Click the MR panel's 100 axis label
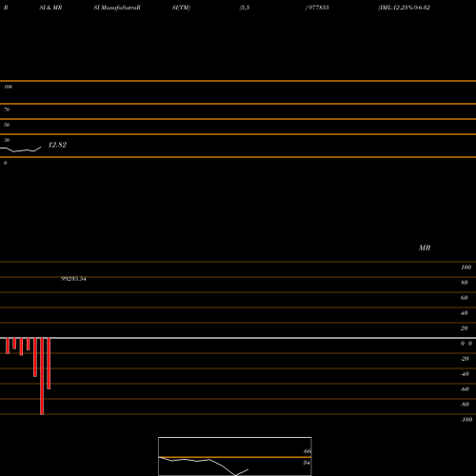Image resolution: width=476 pixels, height=476 pixels. pos(466,268)
